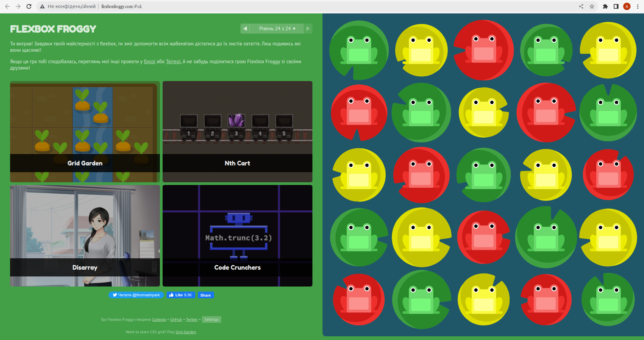Viewport: 644px width, 340px height.
Task: Open the profile avatar in the browser toolbar
Action: (627, 6)
